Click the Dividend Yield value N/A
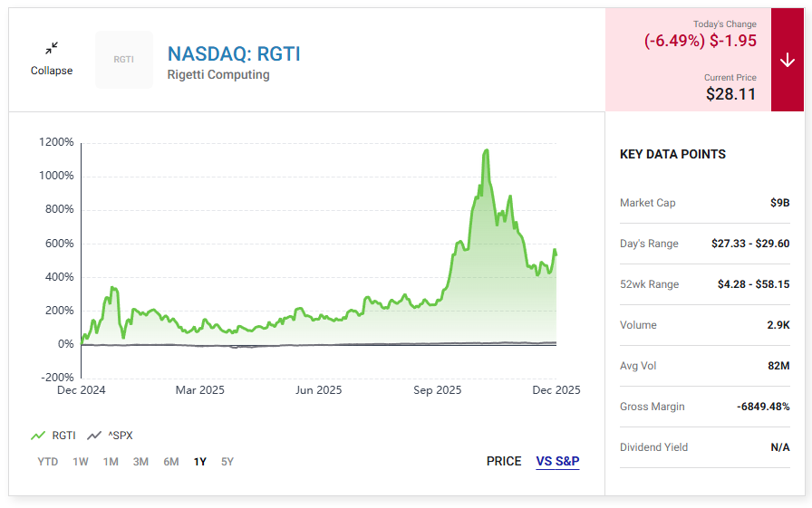This screenshot has width=812, height=508. pyautogui.click(x=780, y=447)
